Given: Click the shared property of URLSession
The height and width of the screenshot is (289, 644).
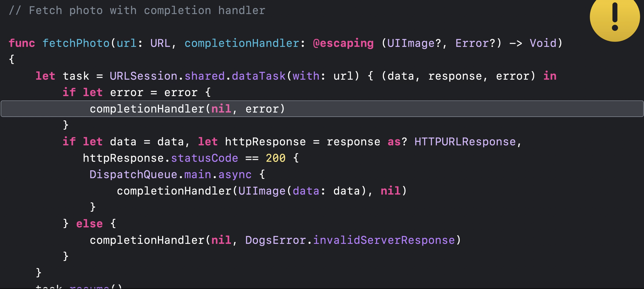Looking at the screenshot, I should point(204,76).
